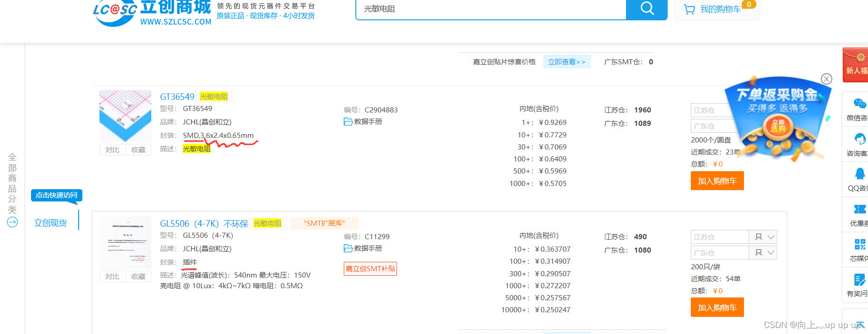Click the highlighted 光敏电阻 tag beside GL5506
The image size is (868, 334).
(267, 223)
